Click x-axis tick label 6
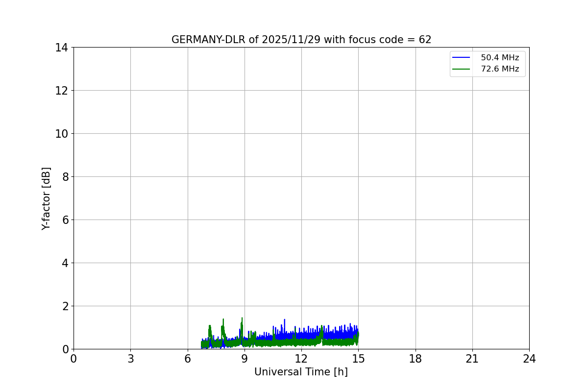Viewport: 588px width, 392px height. pyautogui.click(x=188, y=359)
